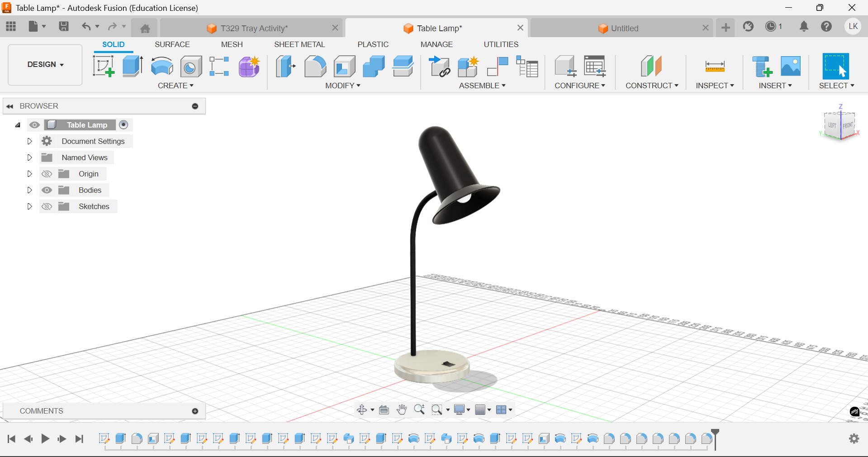The image size is (868, 457).
Task: Toggle the Origin folder visibility
Action: (x=47, y=174)
